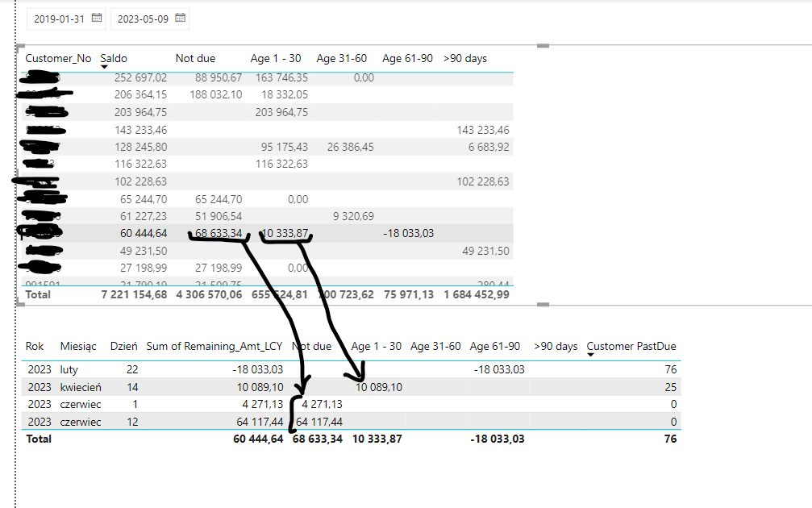The height and width of the screenshot is (508, 812).
Task: Select total Age 61-90 value 75 971,13
Action: (409, 294)
